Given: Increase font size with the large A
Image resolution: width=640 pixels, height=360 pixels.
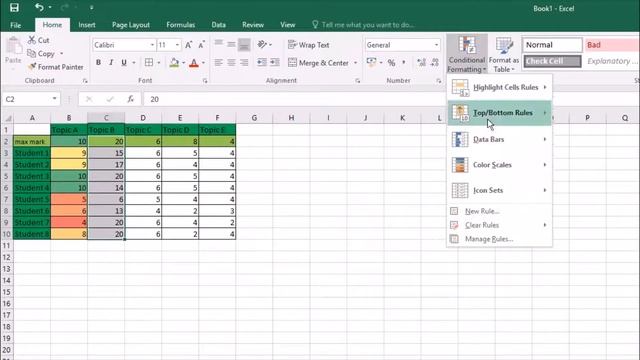Looking at the screenshot, I should point(189,45).
